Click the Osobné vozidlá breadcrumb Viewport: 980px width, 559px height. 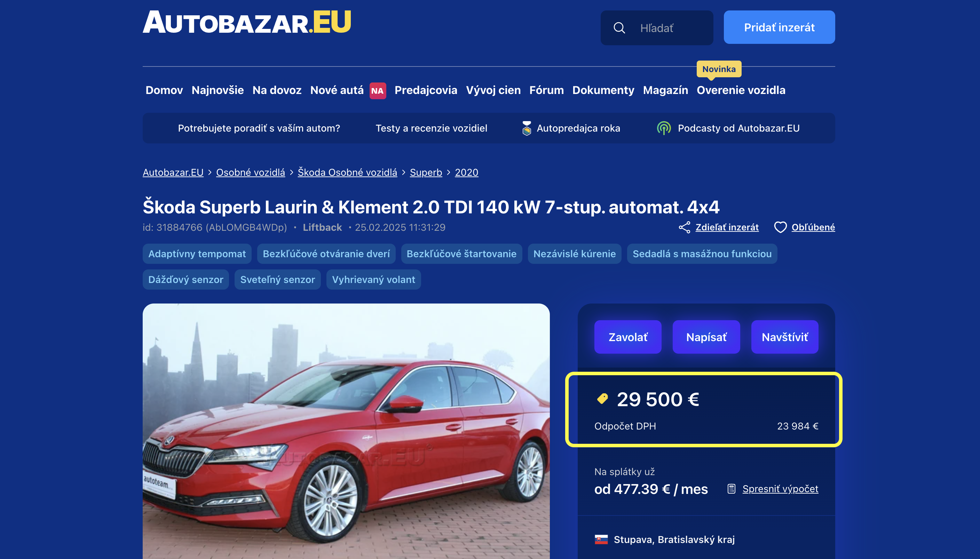251,172
